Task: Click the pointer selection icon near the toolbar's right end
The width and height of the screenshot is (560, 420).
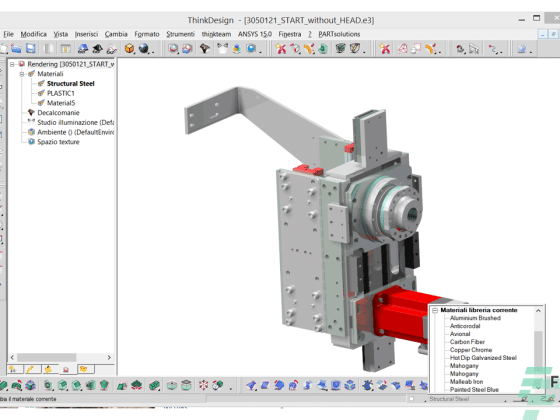Action: click(x=474, y=49)
